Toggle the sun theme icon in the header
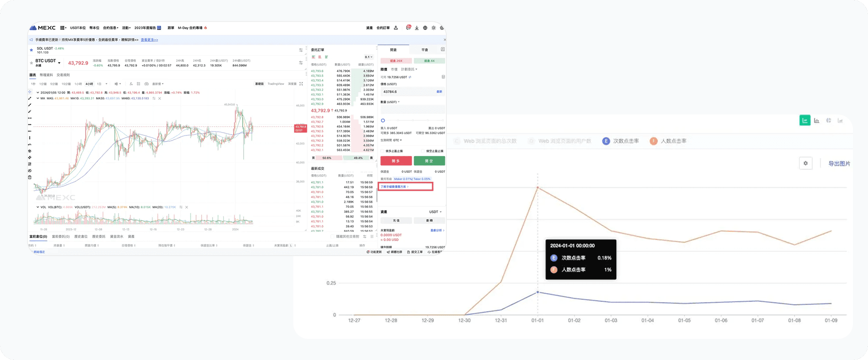 pyautogui.click(x=434, y=28)
